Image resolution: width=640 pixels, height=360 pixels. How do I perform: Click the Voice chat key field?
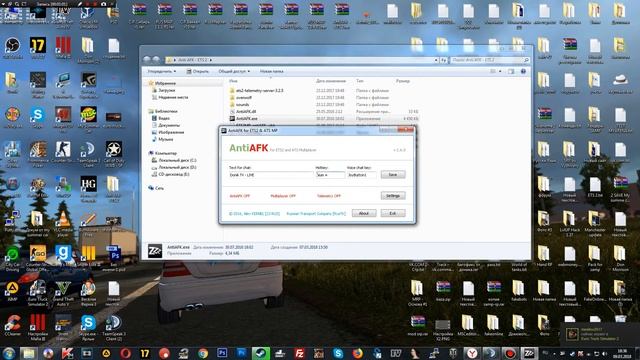[362, 175]
